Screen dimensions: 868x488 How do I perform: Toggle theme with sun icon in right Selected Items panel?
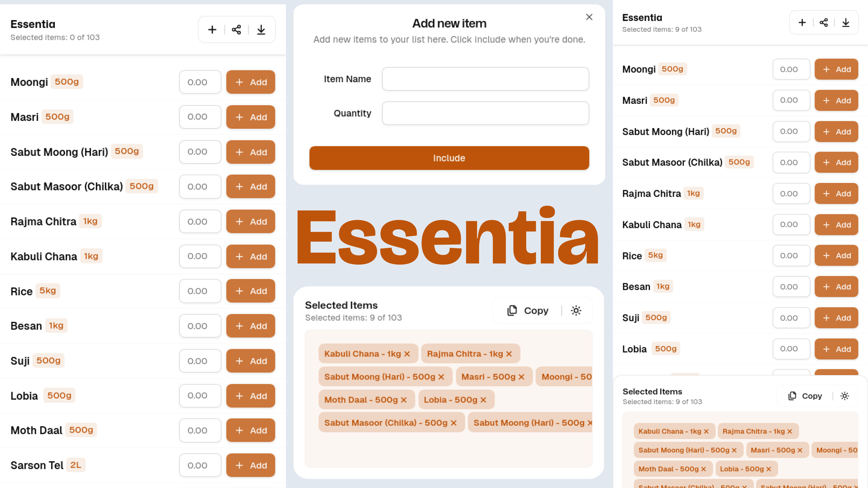[844, 396]
